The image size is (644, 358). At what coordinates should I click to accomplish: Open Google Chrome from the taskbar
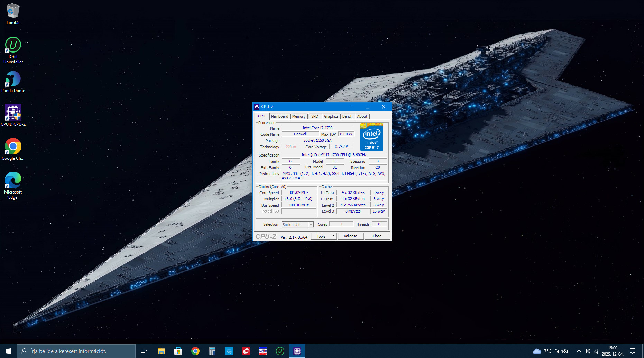(x=195, y=351)
